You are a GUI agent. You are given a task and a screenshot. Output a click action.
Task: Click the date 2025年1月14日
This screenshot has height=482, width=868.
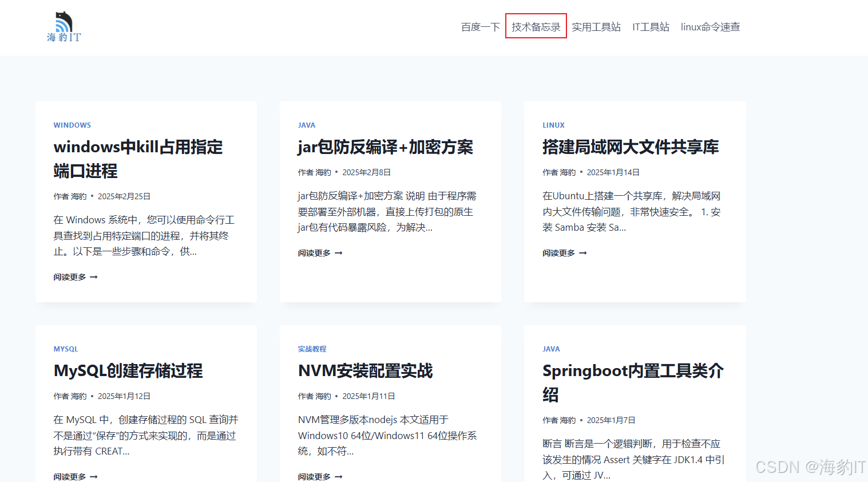tap(613, 172)
